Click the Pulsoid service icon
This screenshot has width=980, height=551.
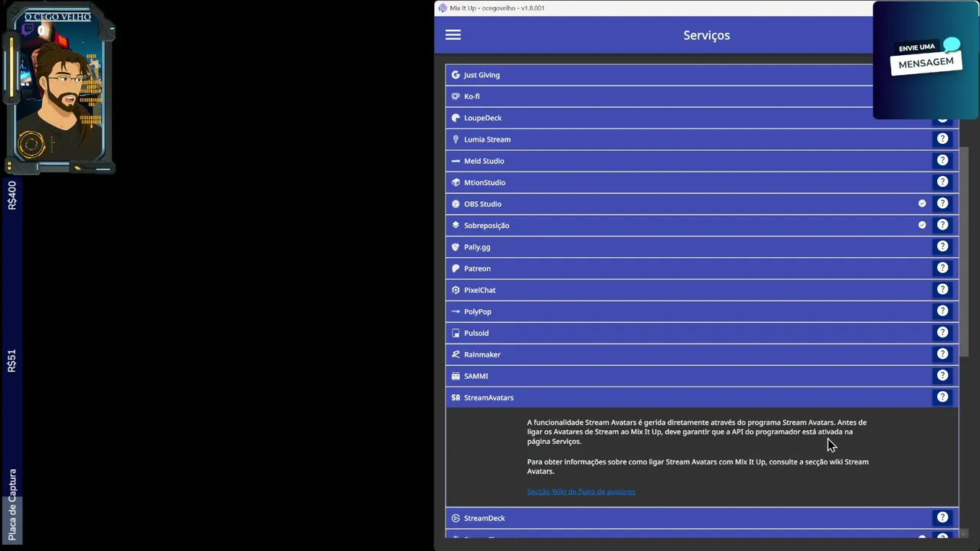click(456, 333)
